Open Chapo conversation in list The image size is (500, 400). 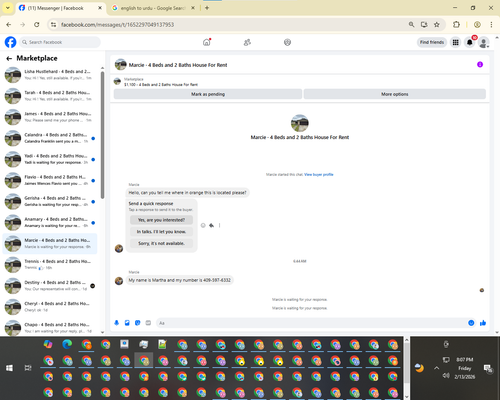(50, 328)
